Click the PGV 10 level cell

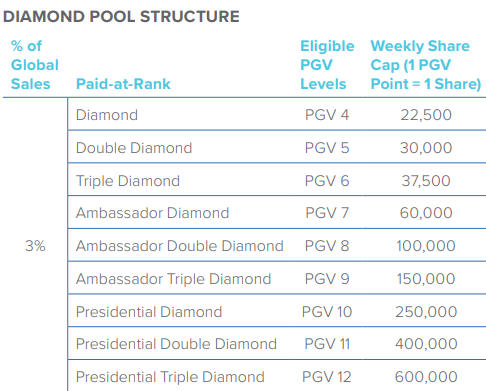pos(327,312)
